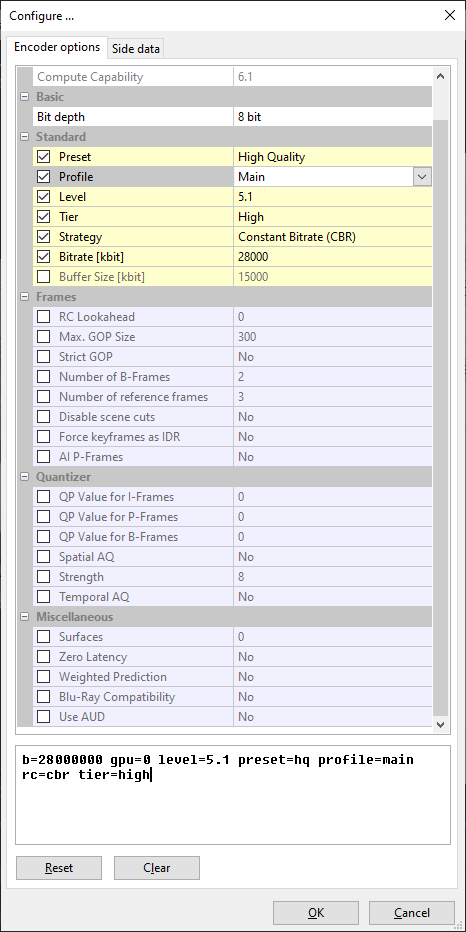466x932 pixels.
Task: Collapse the Standard section
Action: point(24,137)
